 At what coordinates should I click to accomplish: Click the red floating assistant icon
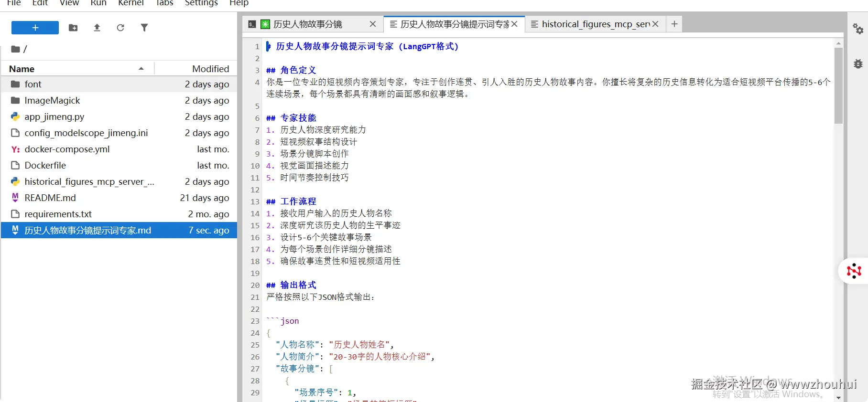(x=854, y=271)
